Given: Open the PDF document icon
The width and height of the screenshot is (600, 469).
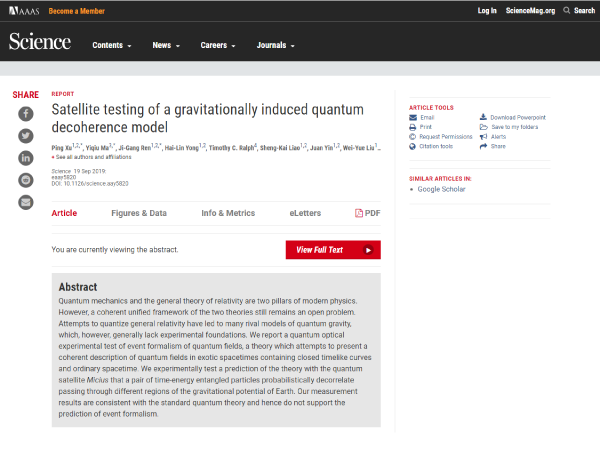Looking at the screenshot, I should (x=359, y=213).
